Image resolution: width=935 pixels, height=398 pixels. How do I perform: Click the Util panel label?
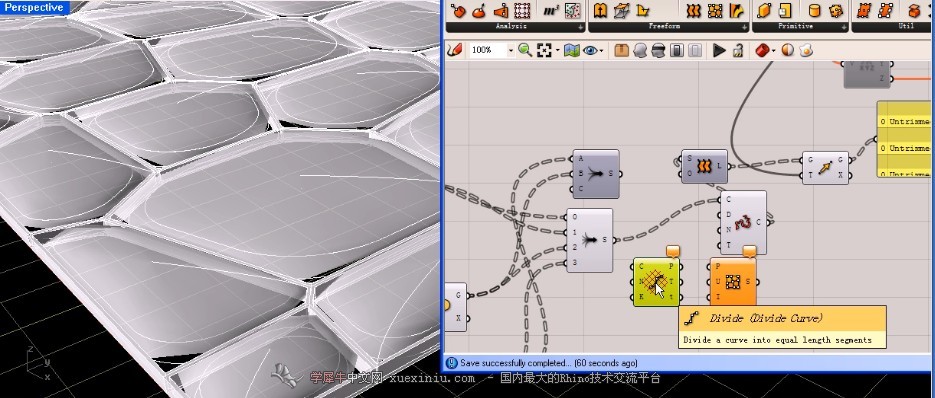906,26
